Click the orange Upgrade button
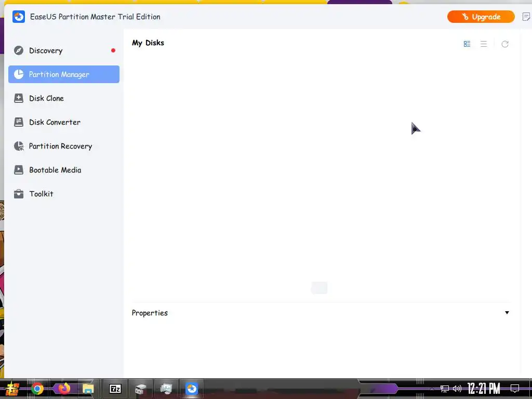The height and width of the screenshot is (399, 532). pyautogui.click(x=481, y=17)
